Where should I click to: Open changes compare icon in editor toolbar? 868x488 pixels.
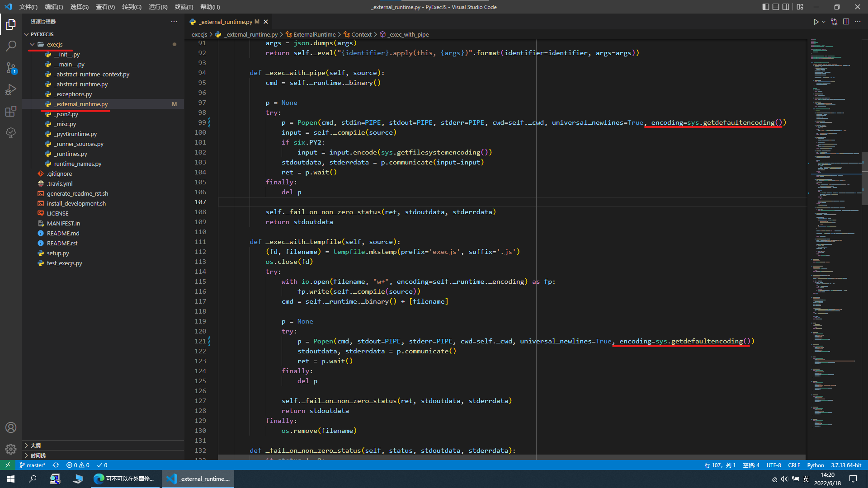834,22
